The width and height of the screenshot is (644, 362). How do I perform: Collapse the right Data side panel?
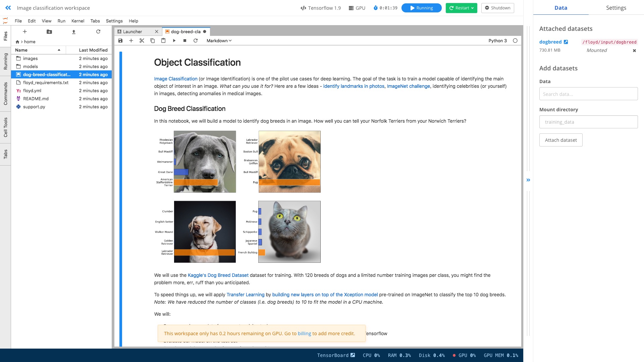coord(528,180)
